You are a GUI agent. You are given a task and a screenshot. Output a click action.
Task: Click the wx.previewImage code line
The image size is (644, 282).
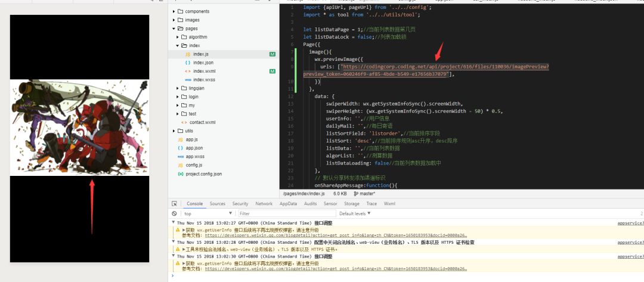pyautogui.click(x=339, y=59)
